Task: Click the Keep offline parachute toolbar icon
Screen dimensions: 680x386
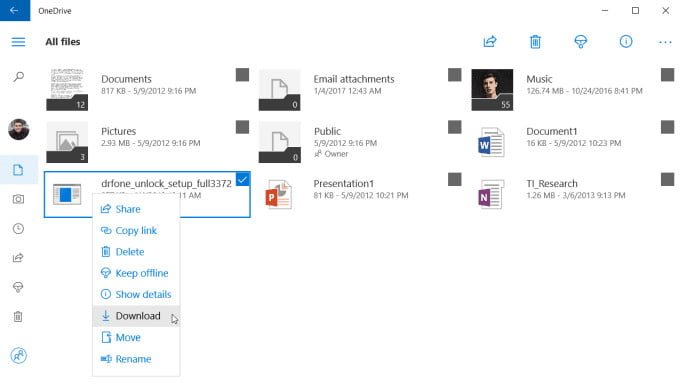Action: (580, 42)
